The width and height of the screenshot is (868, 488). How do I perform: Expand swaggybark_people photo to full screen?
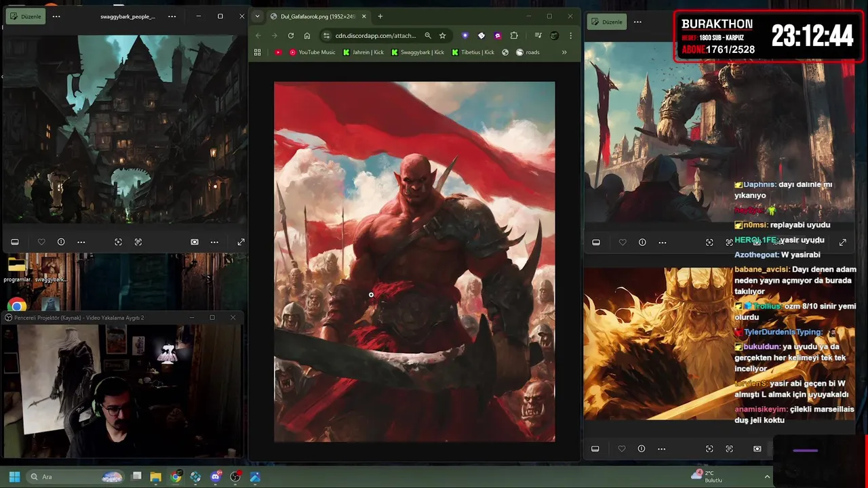coord(241,242)
